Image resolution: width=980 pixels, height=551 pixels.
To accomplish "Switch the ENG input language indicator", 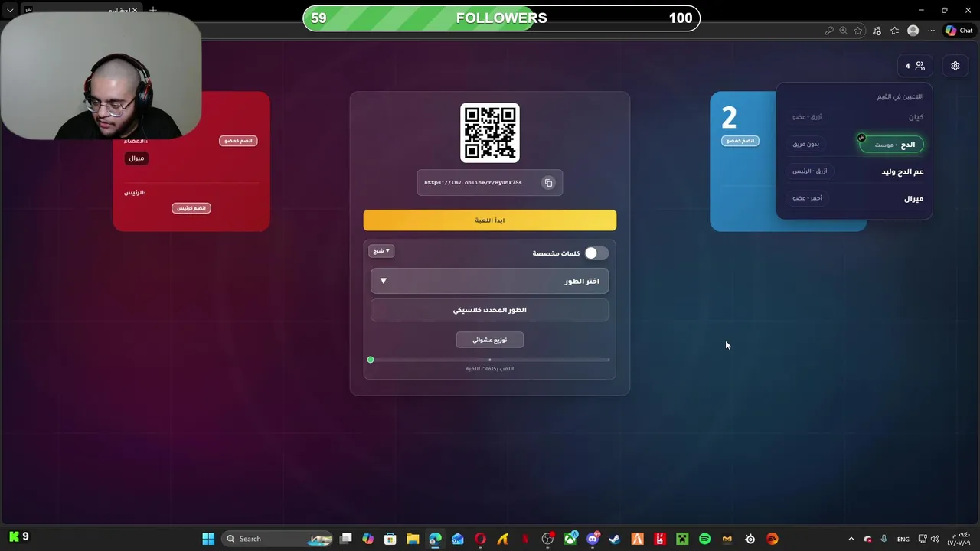I will [x=903, y=539].
